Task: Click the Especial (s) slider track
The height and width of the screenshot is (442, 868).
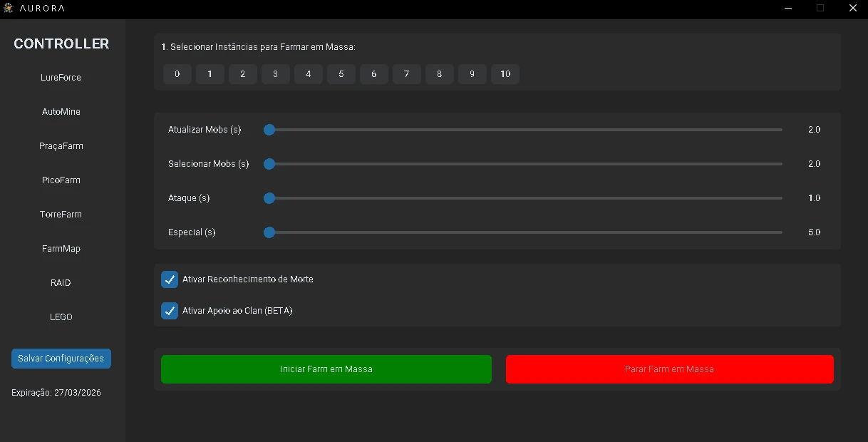Action: [x=524, y=232]
